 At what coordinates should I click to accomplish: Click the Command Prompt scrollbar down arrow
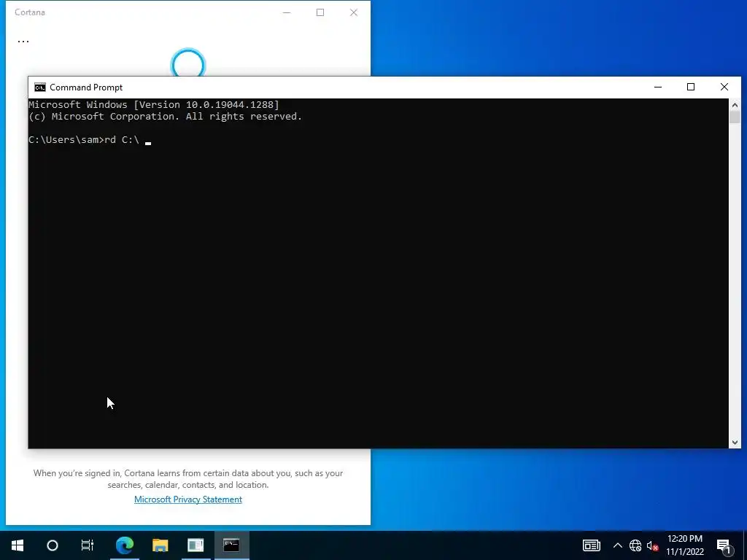coord(735,443)
